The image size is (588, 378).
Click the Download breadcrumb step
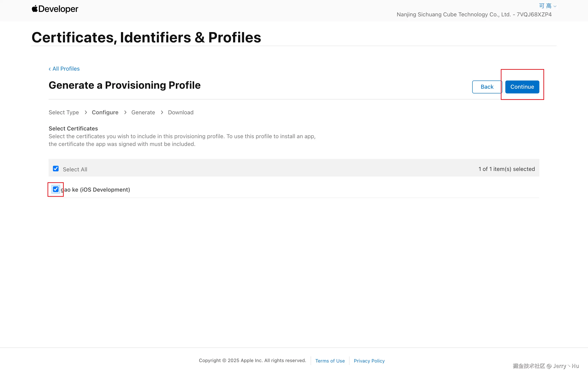pyautogui.click(x=181, y=112)
